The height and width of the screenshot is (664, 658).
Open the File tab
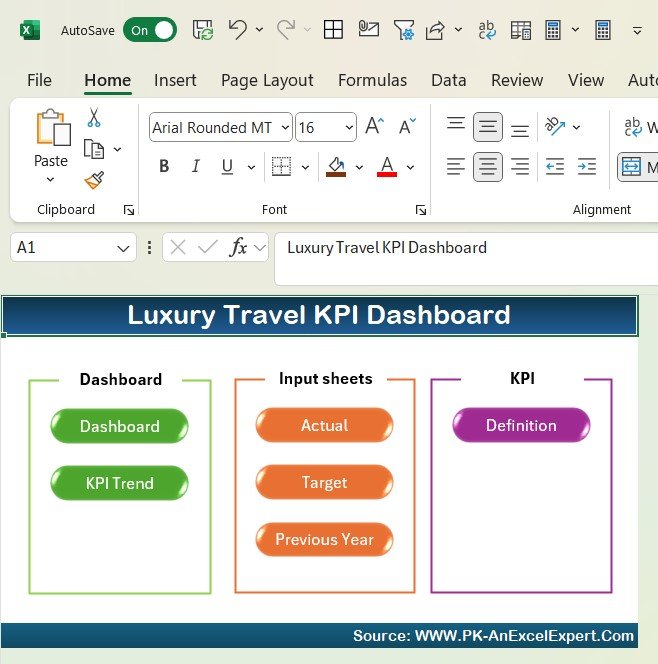click(39, 80)
